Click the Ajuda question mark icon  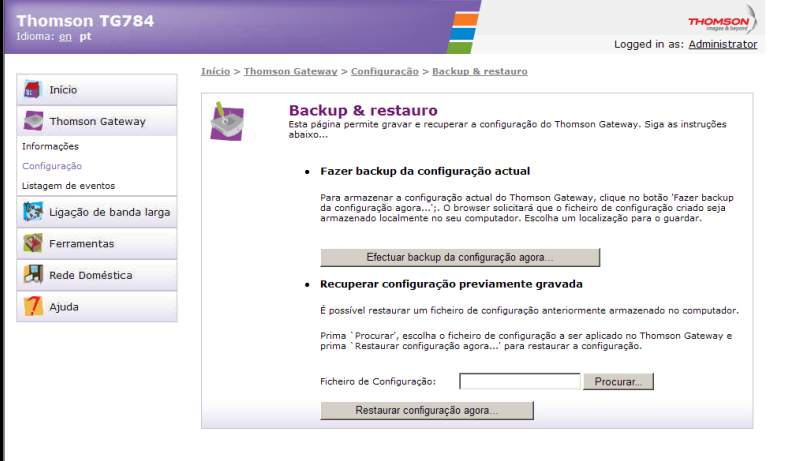pos(33,307)
